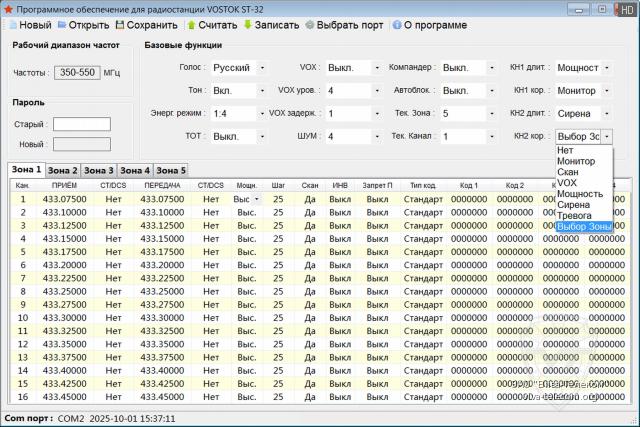The image size is (640, 427).
Task: Switch to the Зона 5 tab
Action: (170, 171)
